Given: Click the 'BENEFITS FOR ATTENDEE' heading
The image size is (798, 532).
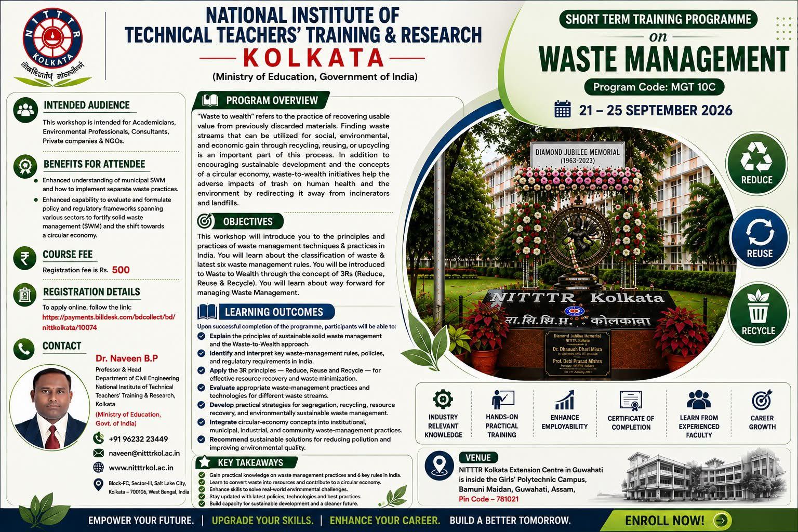Looking at the screenshot, I should pyautogui.click(x=94, y=164).
